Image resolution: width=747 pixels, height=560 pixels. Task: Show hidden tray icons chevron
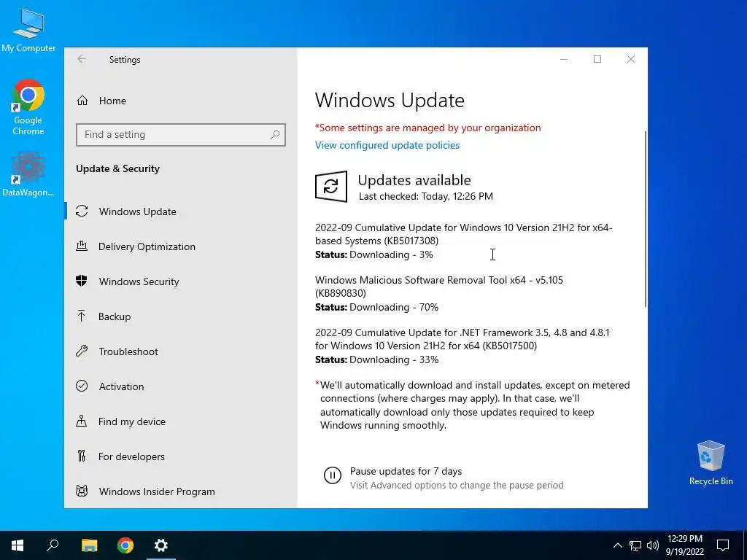click(617, 545)
